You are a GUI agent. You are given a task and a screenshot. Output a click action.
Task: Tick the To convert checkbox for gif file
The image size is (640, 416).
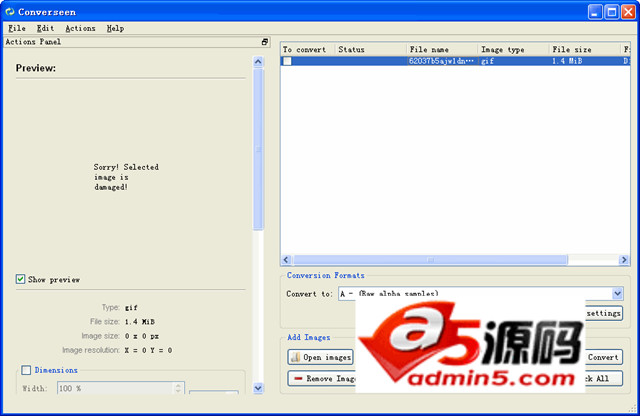click(x=287, y=62)
